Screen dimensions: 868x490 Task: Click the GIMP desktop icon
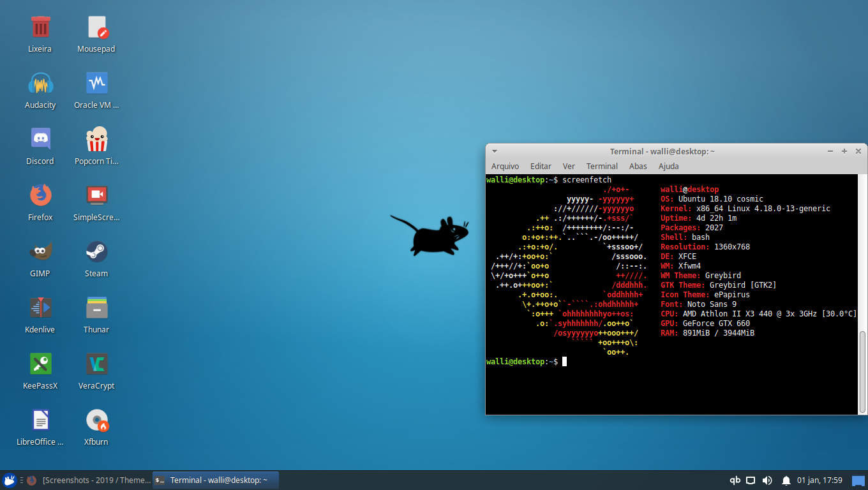(x=40, y=252)
